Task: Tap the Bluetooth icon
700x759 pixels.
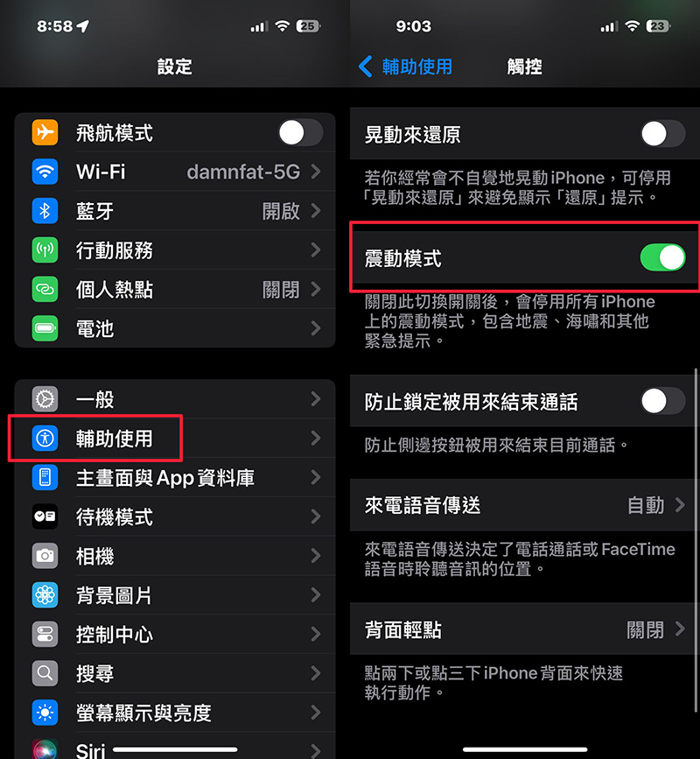Action: click(45, 211)
